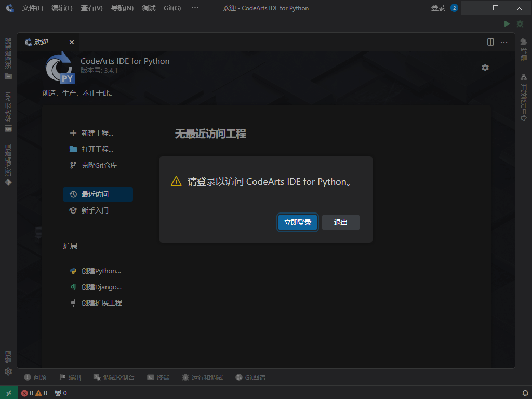Image resolution: width=532 pixels, height=399 pixels.
Task: Click the CodeArts PY logo on welcome page
Action: [60, 68]
